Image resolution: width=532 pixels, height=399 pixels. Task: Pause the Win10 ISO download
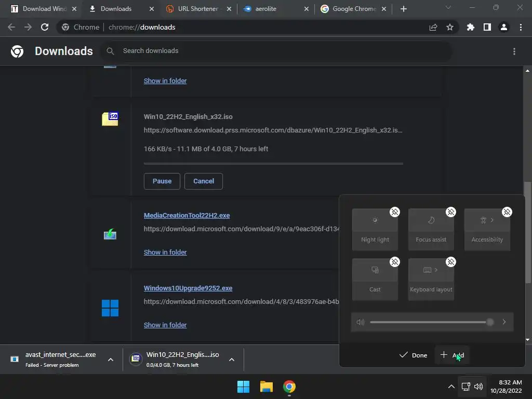(x=162, y=181)
